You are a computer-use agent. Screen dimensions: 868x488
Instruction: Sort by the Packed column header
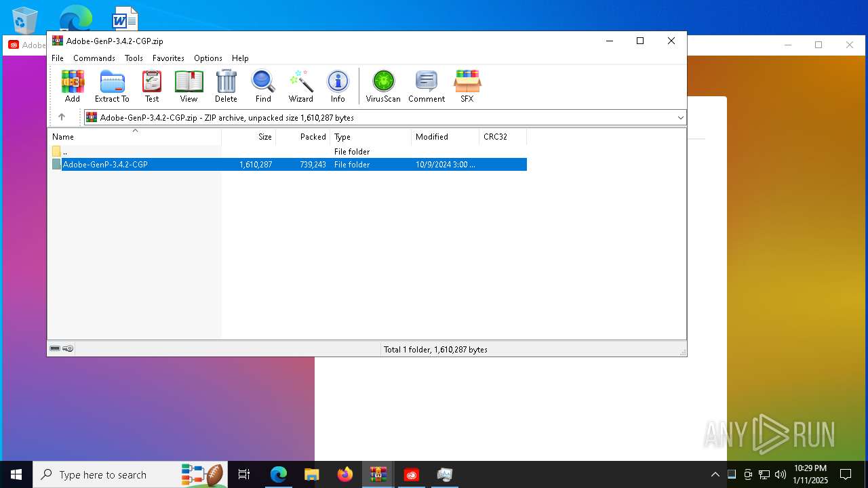pyautogui.click(x=303, y=136)
